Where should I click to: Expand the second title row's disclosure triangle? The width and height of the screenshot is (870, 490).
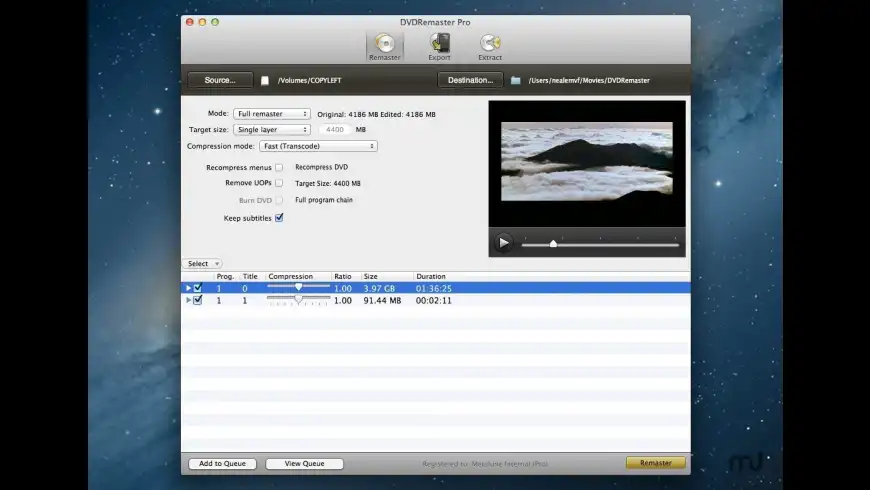[x=188, y=300]
